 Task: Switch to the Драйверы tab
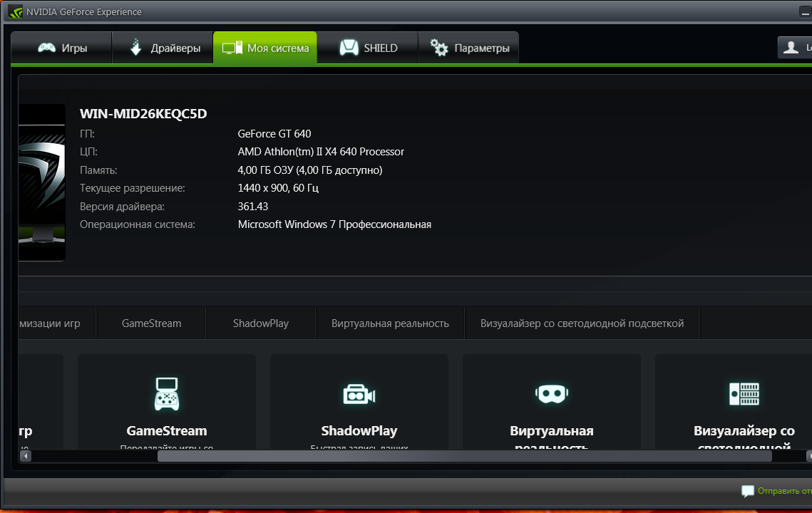click(163, 48)
